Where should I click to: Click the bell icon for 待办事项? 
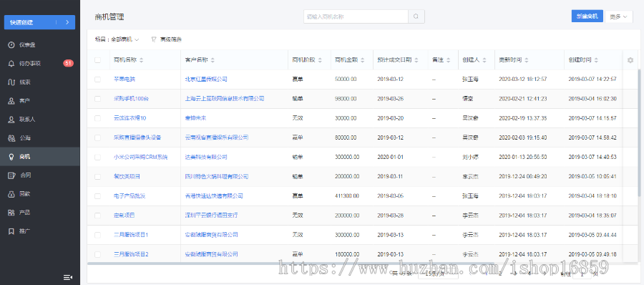(x=11, y=63)
